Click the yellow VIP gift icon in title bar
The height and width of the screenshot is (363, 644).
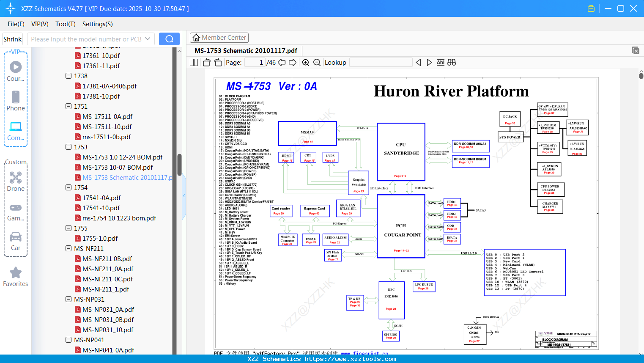(x=591, y=8)
